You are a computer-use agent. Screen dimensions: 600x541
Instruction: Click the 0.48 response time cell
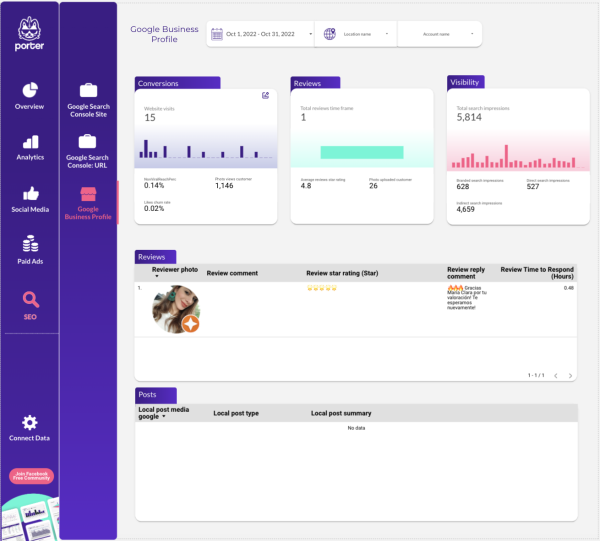[569, 288]
